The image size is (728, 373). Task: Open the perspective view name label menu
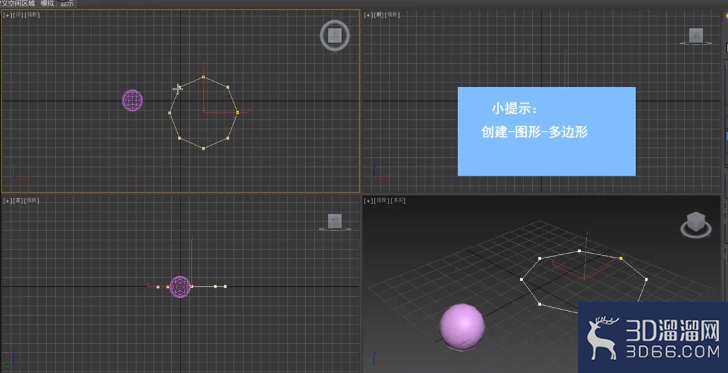point(382,201)
